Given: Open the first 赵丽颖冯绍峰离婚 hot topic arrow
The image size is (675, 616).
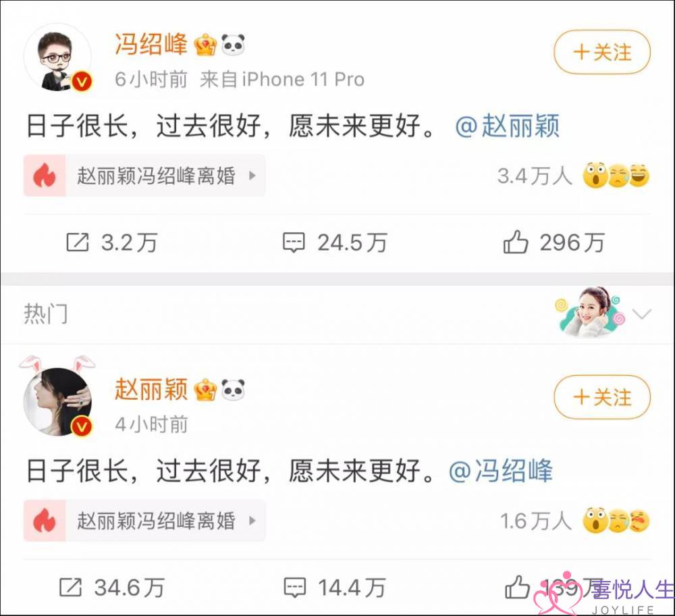Looking at the screenshot, I should [252, 176].
